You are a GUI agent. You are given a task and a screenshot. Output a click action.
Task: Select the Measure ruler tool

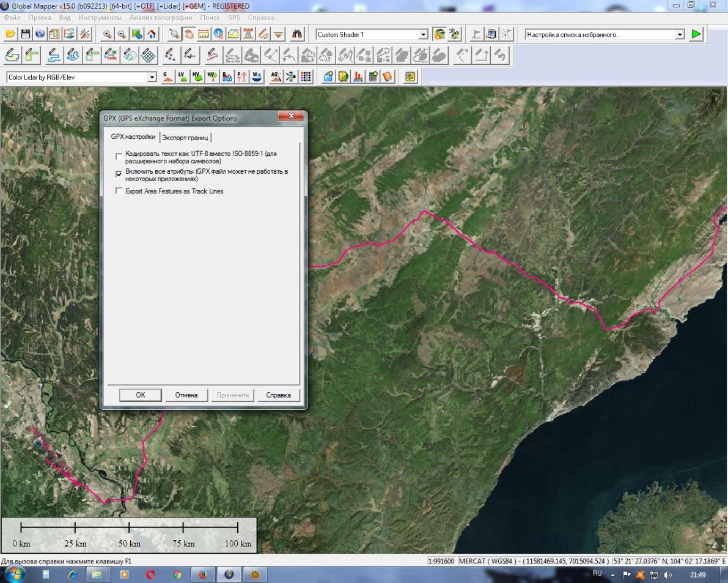point(204,35)
